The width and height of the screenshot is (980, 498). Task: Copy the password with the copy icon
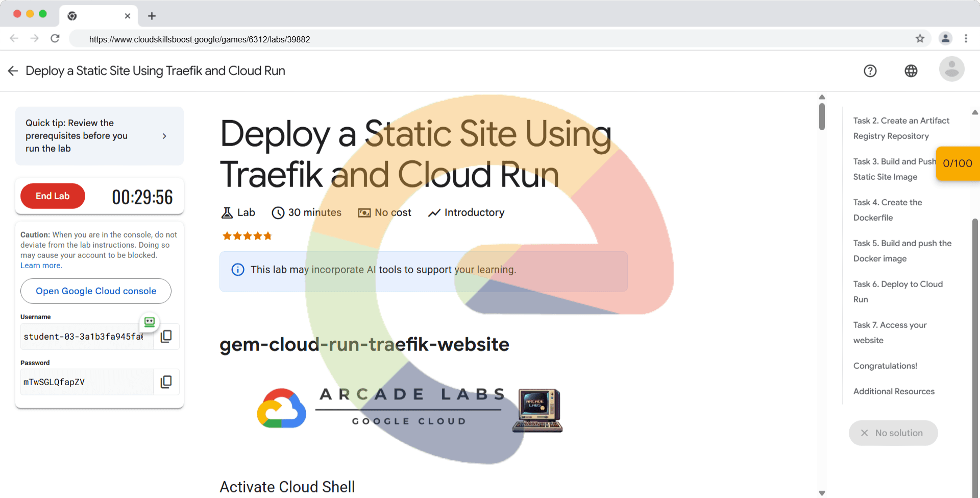click(x=166, y=382)
